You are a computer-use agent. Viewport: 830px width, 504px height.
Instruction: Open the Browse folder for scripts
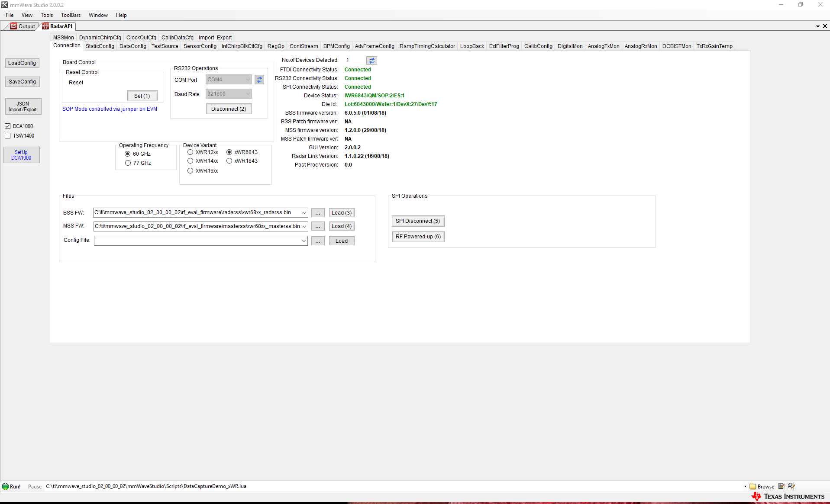tap(762, 486)
